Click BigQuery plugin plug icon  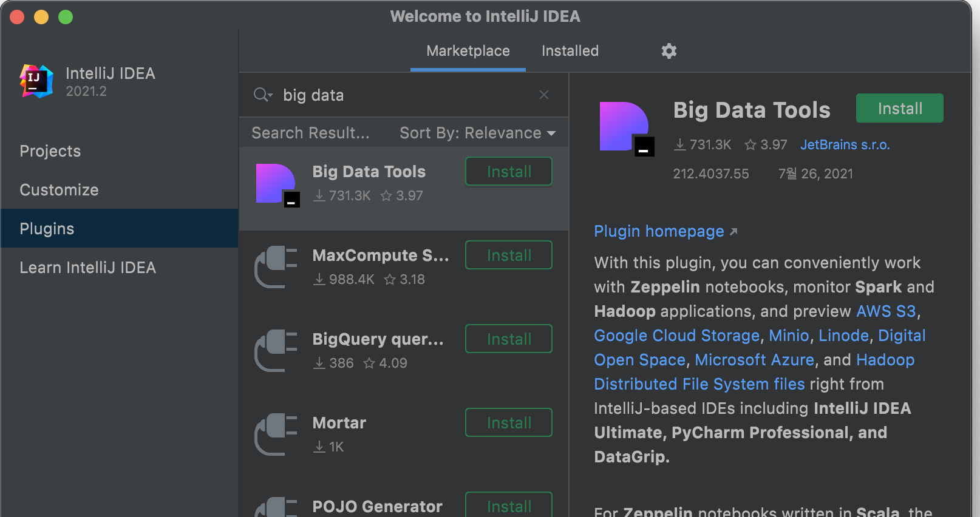tap(276, 351)
